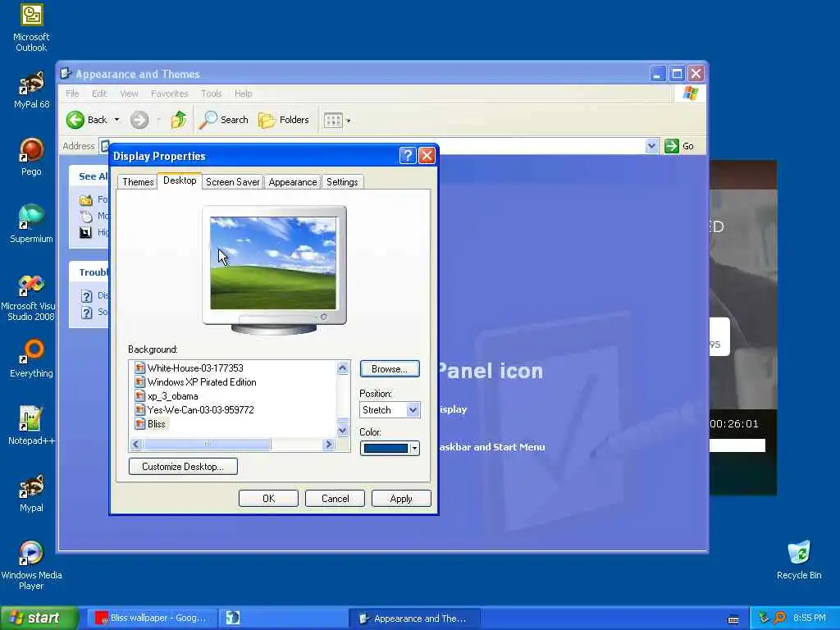Screen dimensions: 840x630
Task: Open the desktop Color picker swatch
Action: click(390, 448)
